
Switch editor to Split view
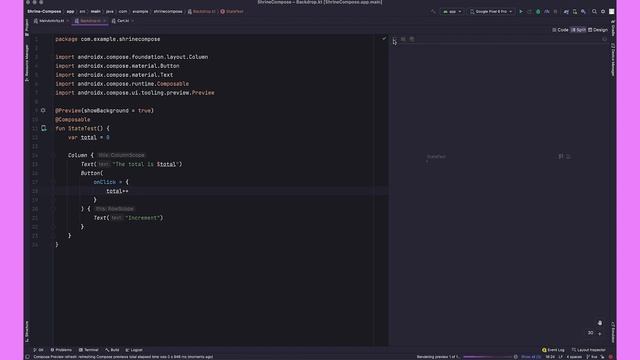[x=578, y=30]
